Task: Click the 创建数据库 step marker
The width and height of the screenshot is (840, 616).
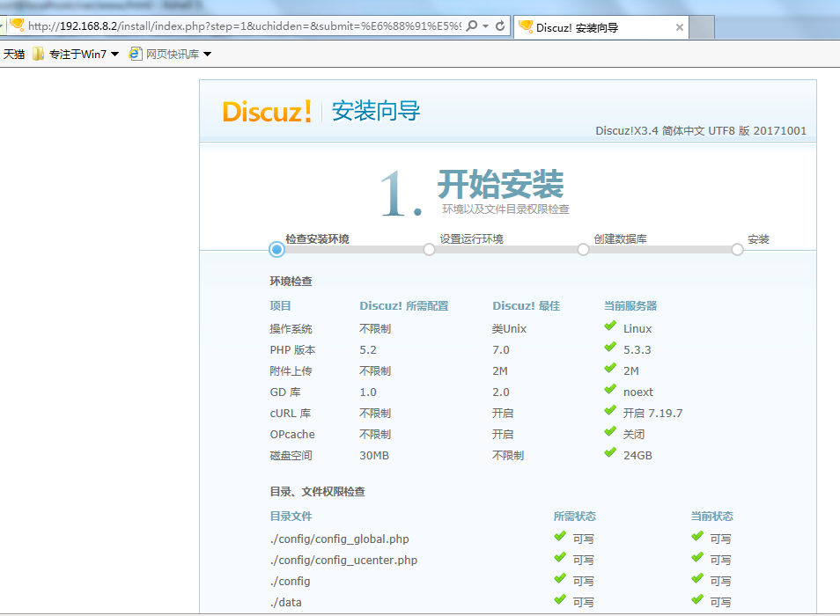Action: (x=584, y=249)
